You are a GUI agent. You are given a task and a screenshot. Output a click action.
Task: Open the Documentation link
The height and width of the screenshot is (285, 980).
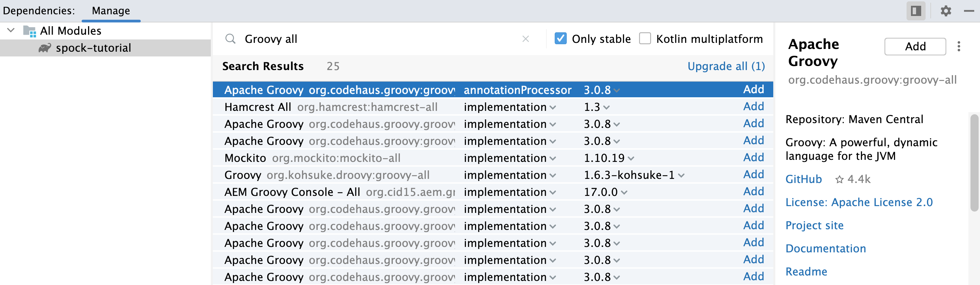point(826,249)
